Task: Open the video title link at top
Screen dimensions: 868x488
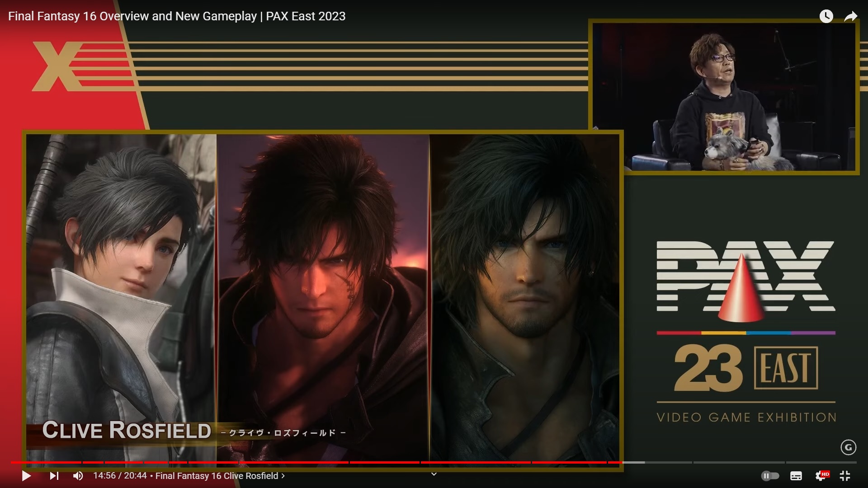Action: (x=177, y=16)
